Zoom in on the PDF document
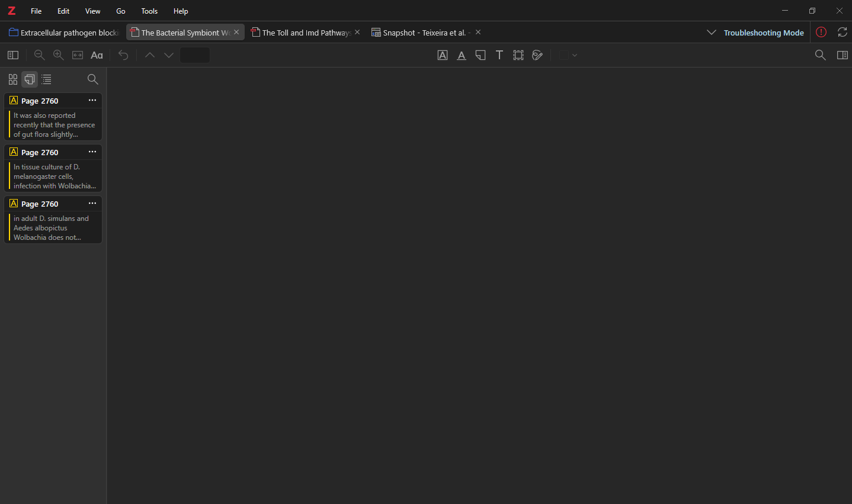 (59, 55)
